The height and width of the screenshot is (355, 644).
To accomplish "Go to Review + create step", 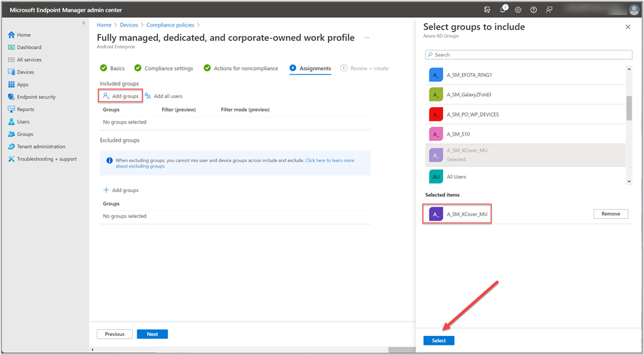I will coord(364,68).
